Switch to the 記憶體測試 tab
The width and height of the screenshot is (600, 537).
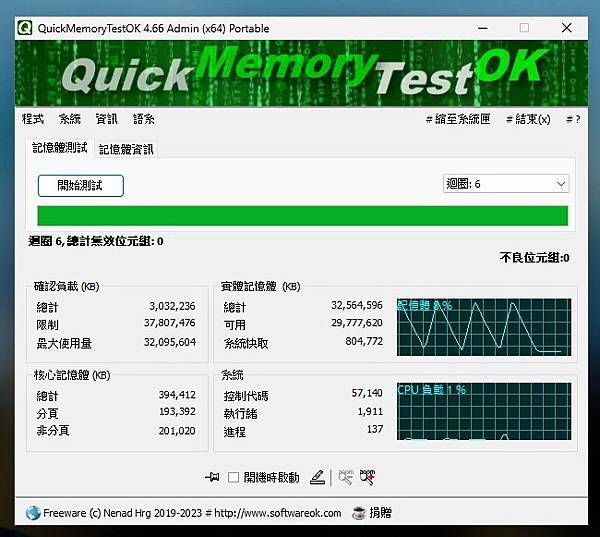coord(60,148)
